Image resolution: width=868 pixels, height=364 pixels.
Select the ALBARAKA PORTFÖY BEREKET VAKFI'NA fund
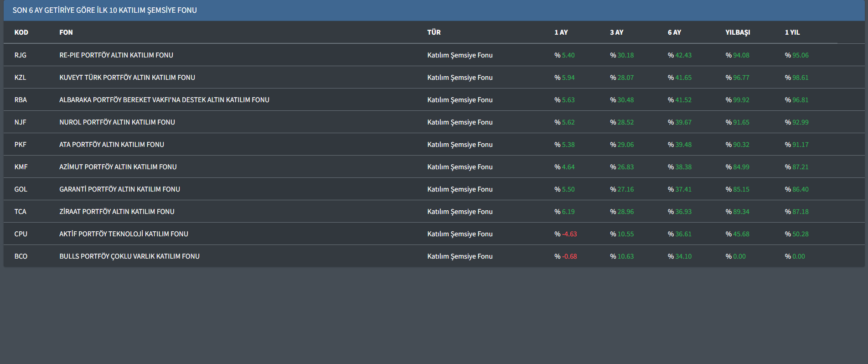[x=164, y=100]
